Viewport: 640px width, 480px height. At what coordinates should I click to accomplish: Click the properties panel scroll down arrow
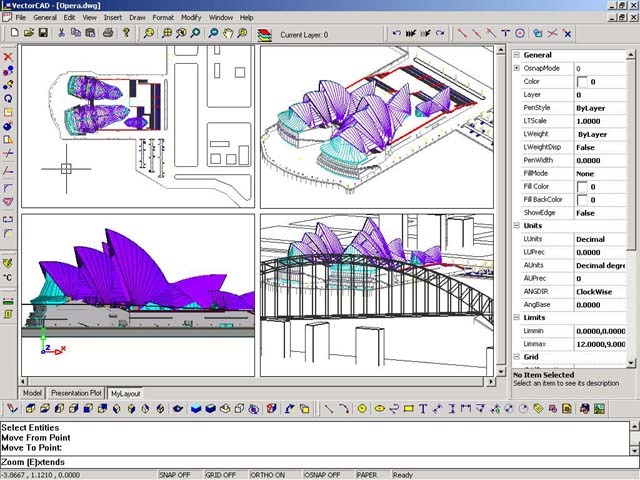coord(631,362)
